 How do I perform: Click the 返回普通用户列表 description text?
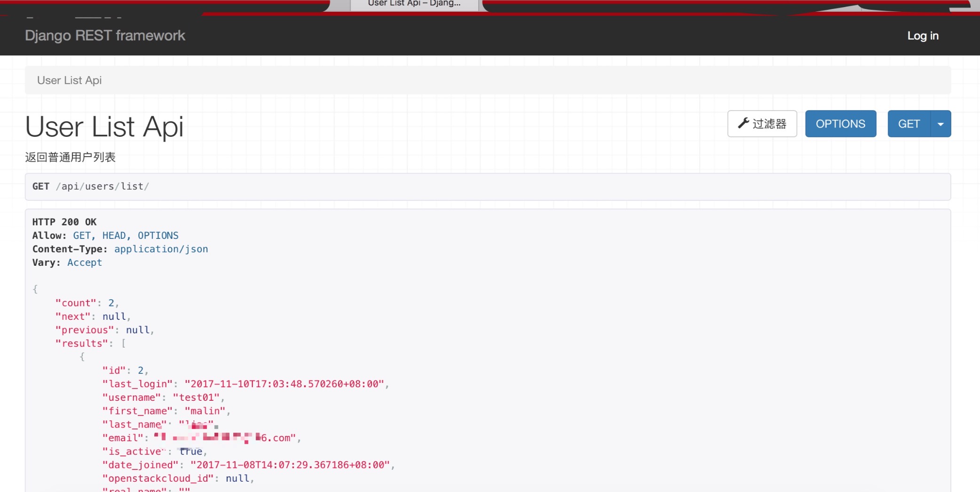click(x=70, y=157)
